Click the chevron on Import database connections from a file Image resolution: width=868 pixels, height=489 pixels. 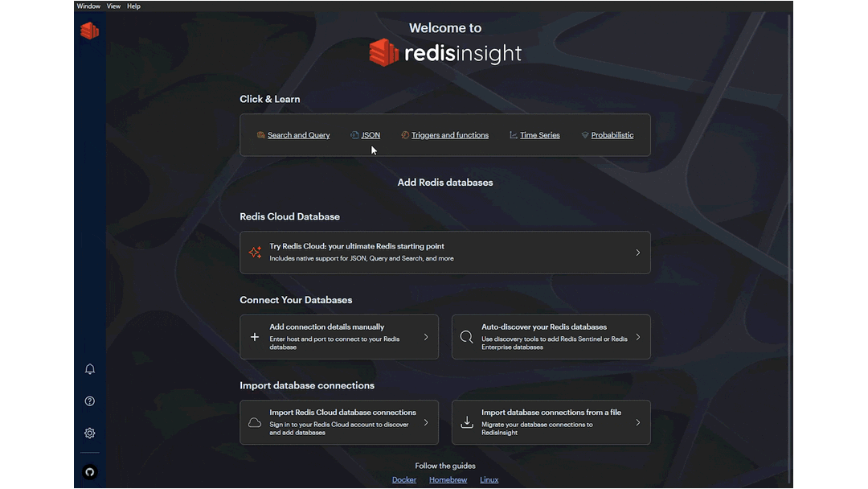tap(637, 422)
